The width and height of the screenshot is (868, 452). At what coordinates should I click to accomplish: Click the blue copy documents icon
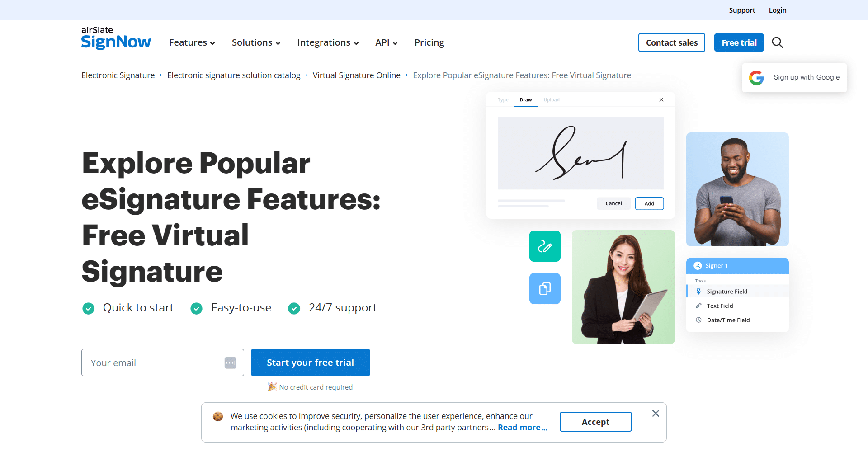point(545,288)
